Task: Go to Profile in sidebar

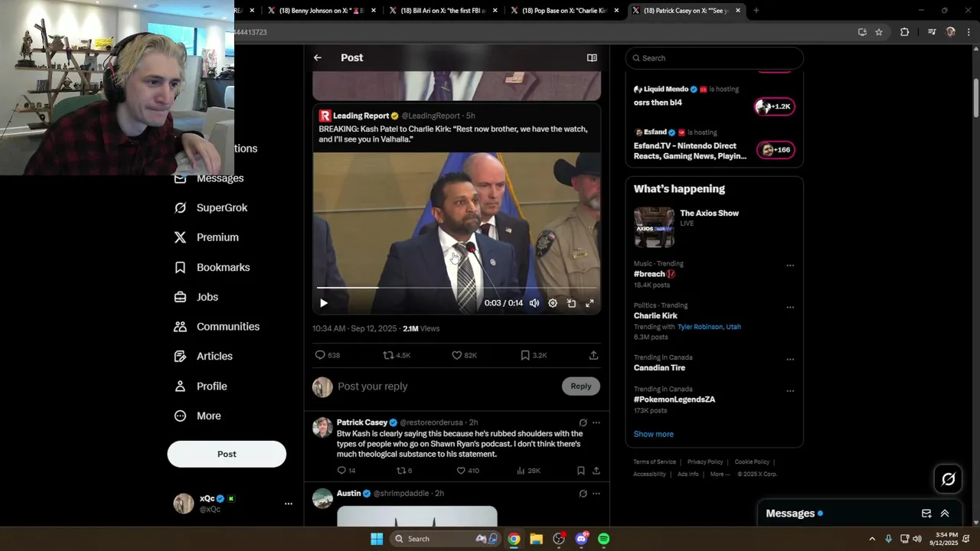Action: (201, 386)
